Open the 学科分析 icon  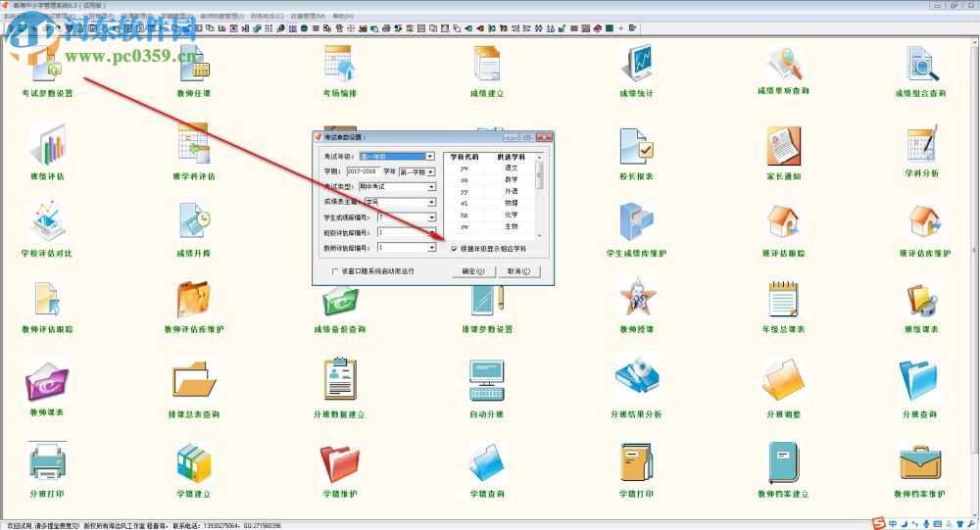pos(921,144)
